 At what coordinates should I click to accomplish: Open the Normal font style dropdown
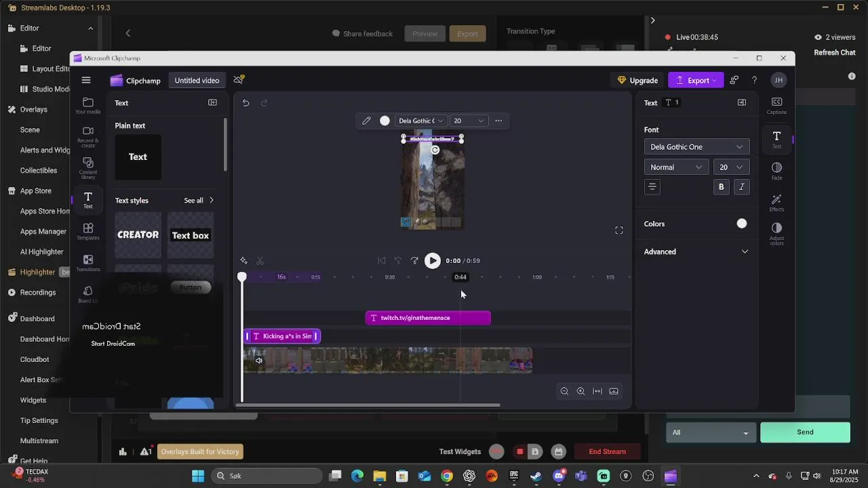click(x=676, y=167)
